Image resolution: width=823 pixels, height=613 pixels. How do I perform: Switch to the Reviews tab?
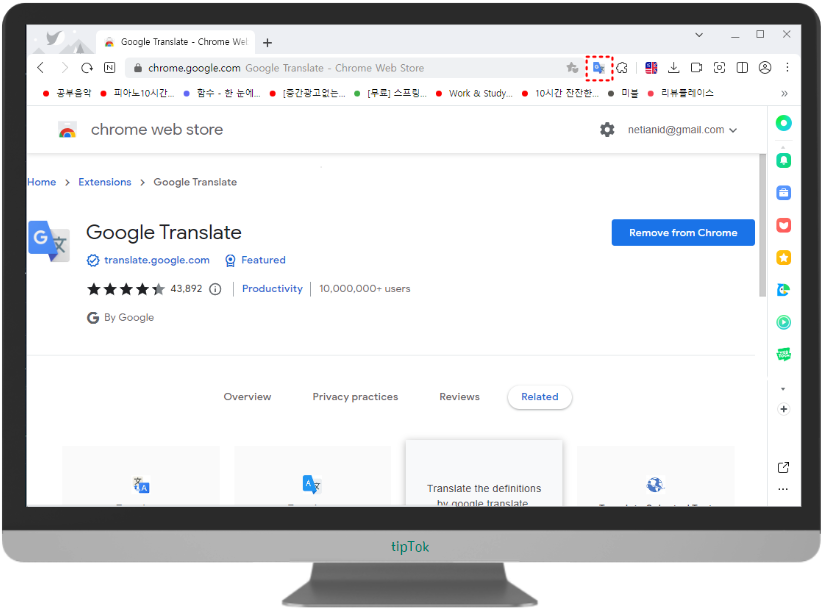tap(459, 397)
